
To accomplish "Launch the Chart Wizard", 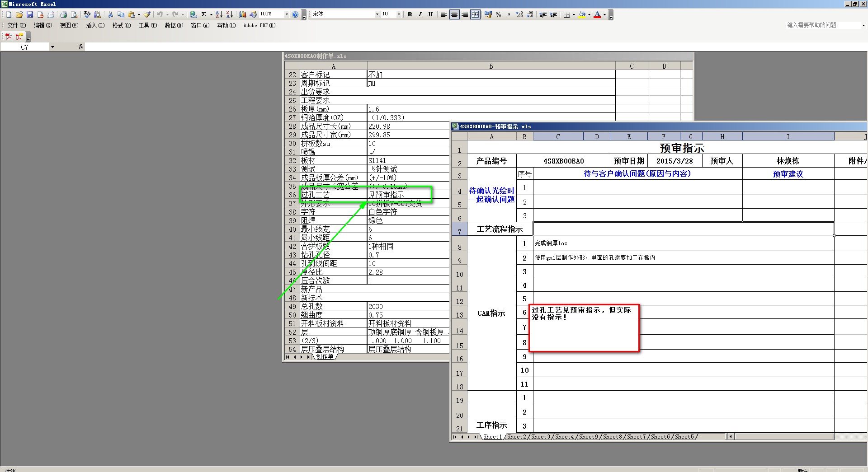I will coord(243,14).
